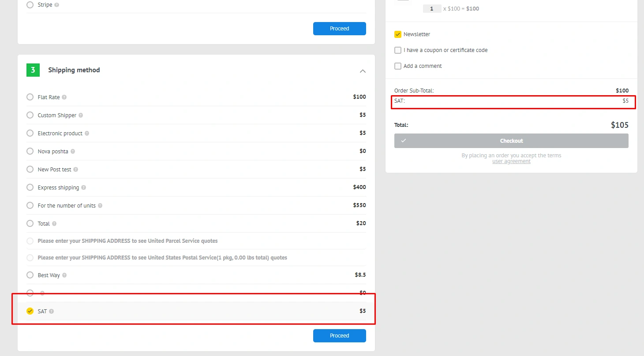Viewport: 644px width, 356px height.
Task: Click help icon next to Flat Rate
Action: click(x=64, y=97)
